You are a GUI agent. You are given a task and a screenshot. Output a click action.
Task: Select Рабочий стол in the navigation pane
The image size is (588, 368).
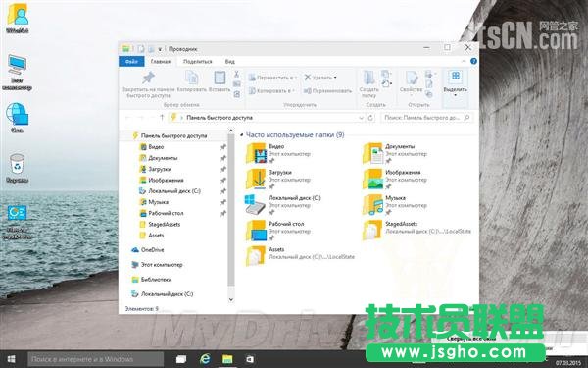click(166, 213)
